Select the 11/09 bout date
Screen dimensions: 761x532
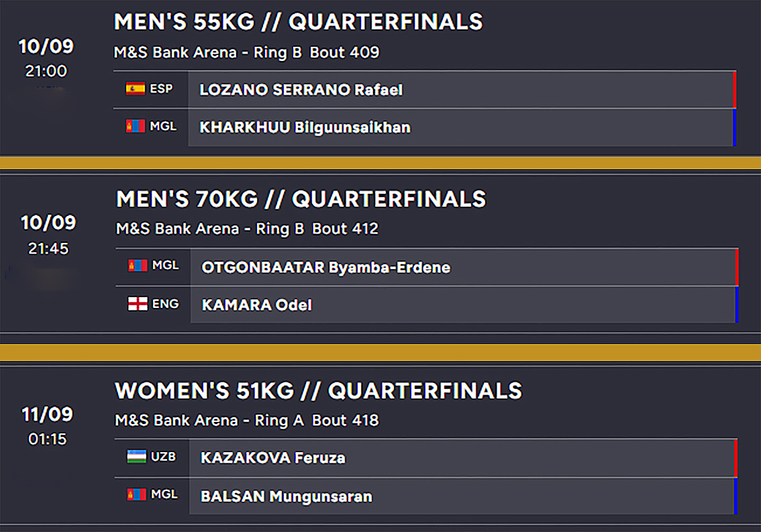pos(47,415)
